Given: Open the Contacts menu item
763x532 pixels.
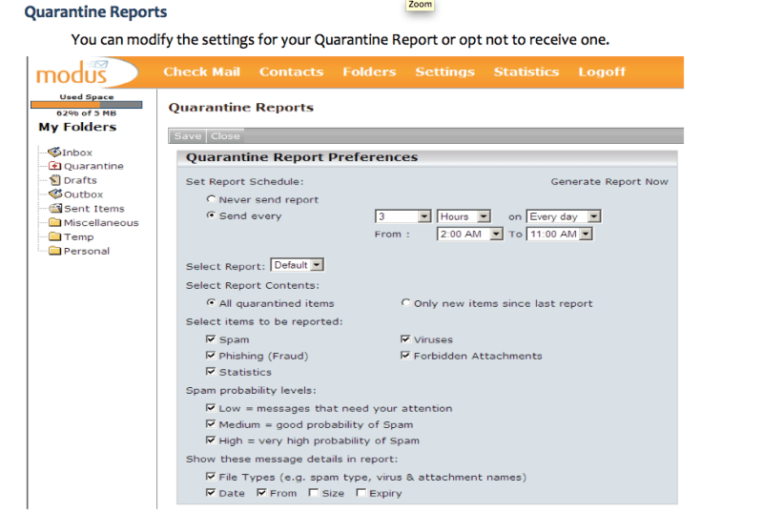Looking at the screenshot, I should click(x=291, y=72).
